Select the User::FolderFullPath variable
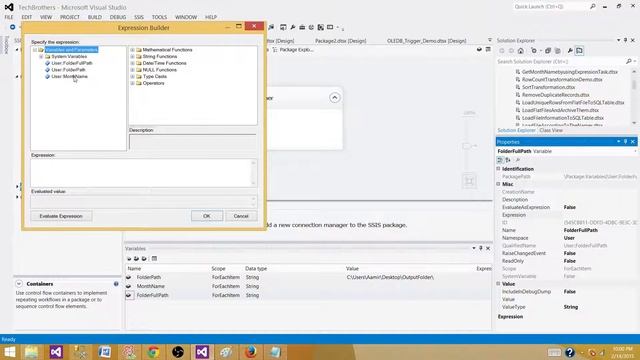The image size is (640, 360). pos(72,63)
